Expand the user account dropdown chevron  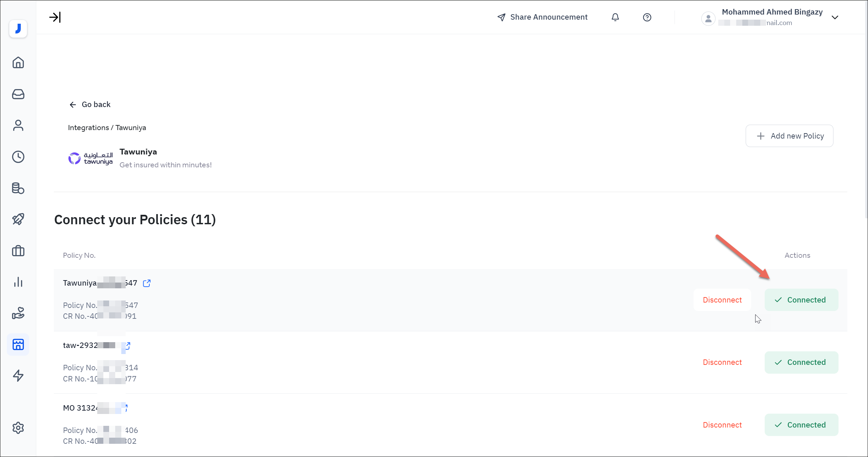tap(835, 17)
